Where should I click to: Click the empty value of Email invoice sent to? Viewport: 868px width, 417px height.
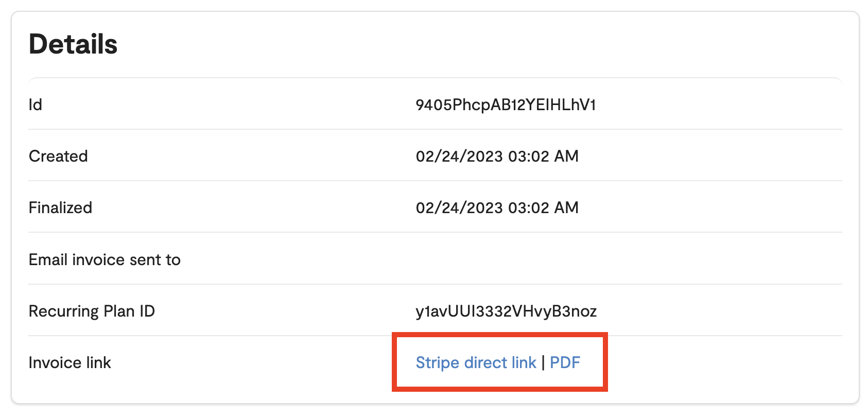[x=628, y=259]
